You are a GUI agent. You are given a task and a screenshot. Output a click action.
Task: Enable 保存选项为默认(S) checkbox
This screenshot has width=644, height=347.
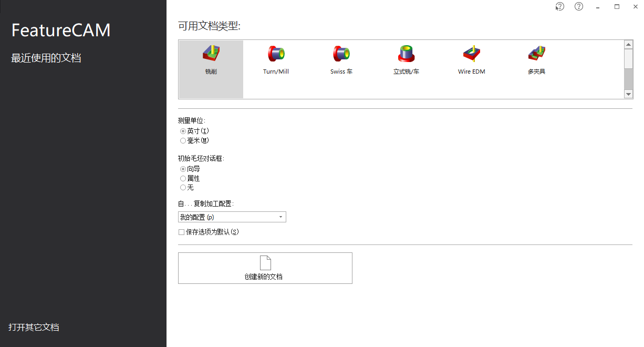[x=209, y=232]
